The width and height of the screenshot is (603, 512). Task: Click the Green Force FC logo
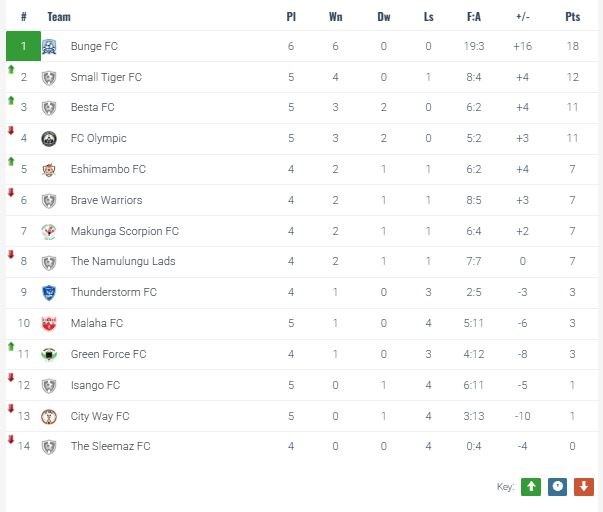[49, 355]
